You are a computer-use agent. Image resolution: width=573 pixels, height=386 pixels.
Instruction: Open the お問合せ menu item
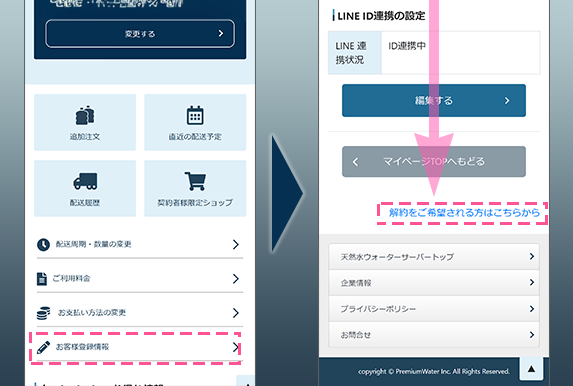(434, 335)
